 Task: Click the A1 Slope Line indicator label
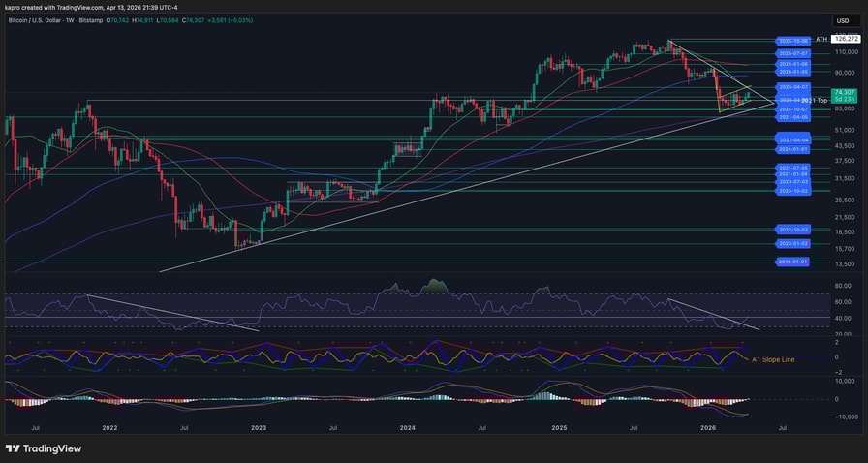(773, 359)
